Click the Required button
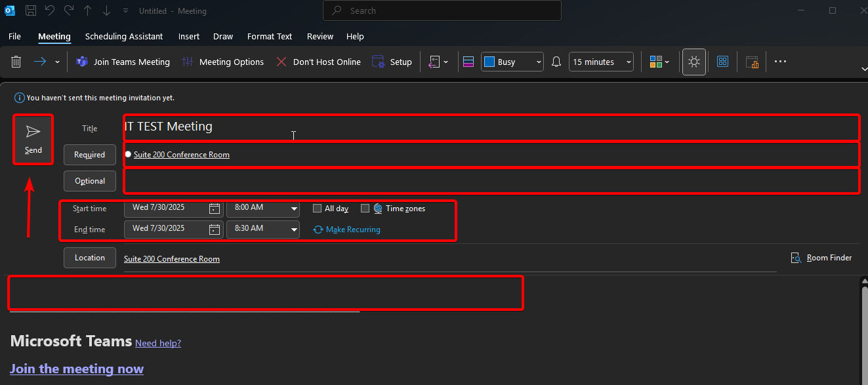This screenshot has height=385, width=868. click(x=90, y=155)
